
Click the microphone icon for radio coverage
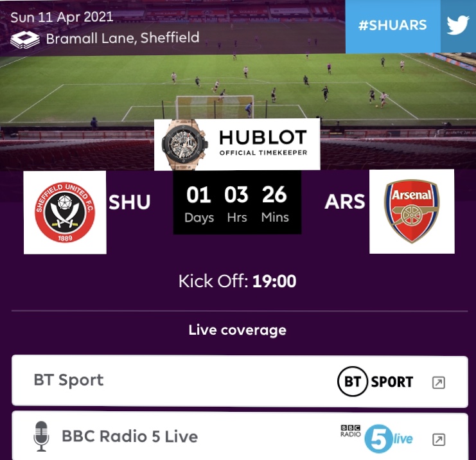pyautogui.click(x=41, y=436)
